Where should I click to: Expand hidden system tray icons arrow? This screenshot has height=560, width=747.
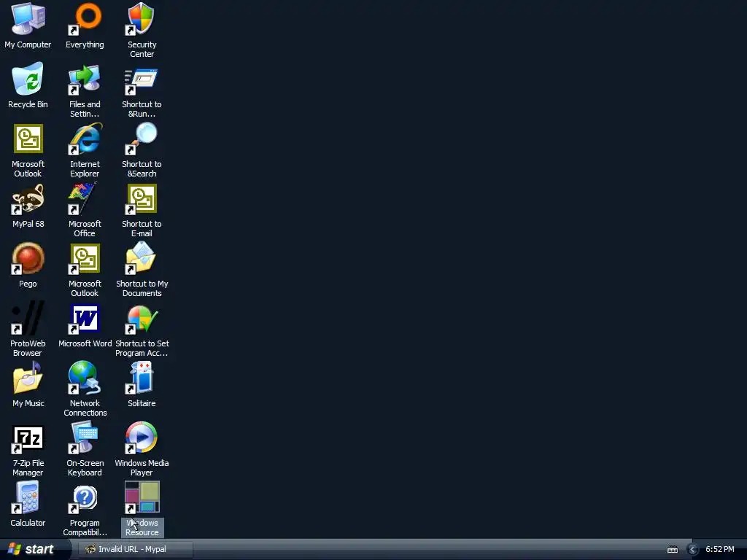693,550
